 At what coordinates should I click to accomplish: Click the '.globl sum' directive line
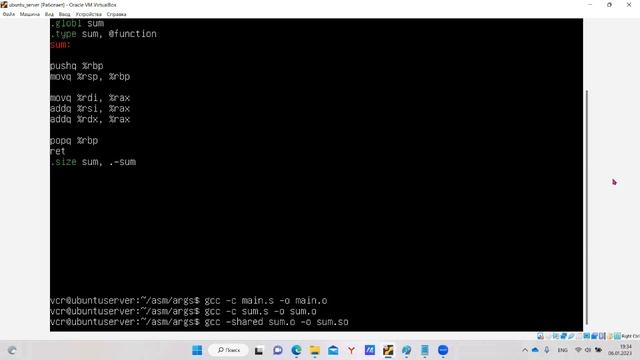click(x=77, y=23)
